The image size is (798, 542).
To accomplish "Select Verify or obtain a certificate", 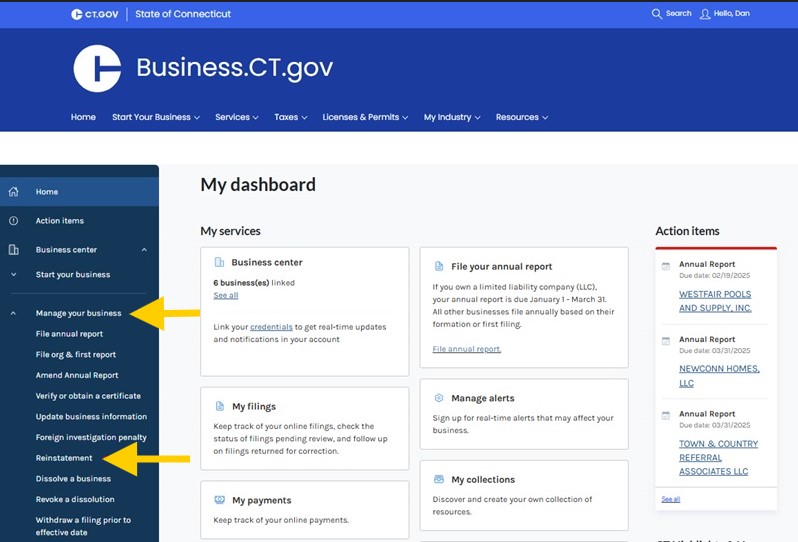I will (x=88, y=396).
